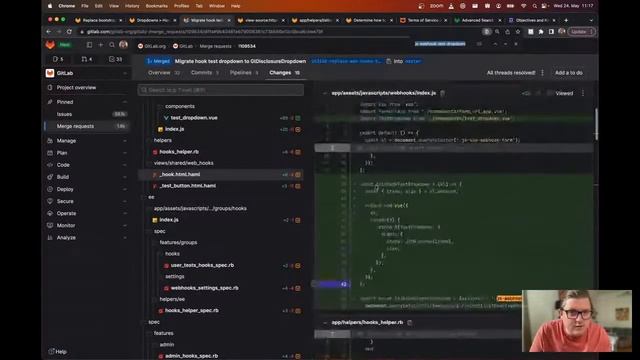This screenshot has width=640, height=360.
Task: Open user_tests_hooks_spec.rb in file tree
Action: click(x=202, y=265)
